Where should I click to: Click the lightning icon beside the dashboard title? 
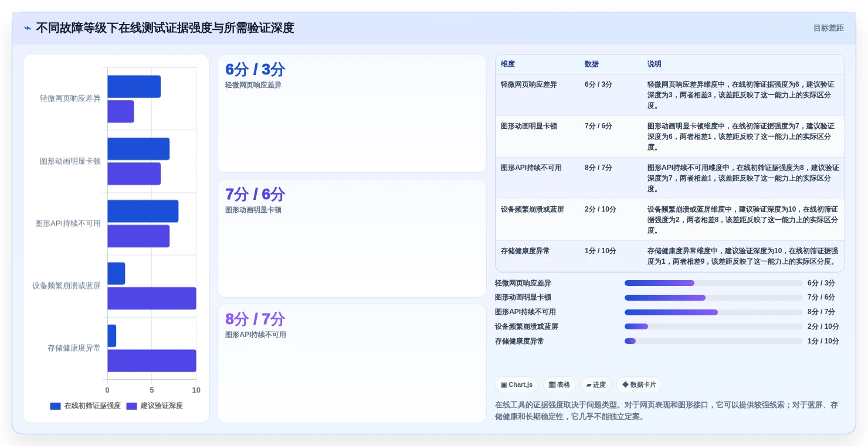coord(28,28)
